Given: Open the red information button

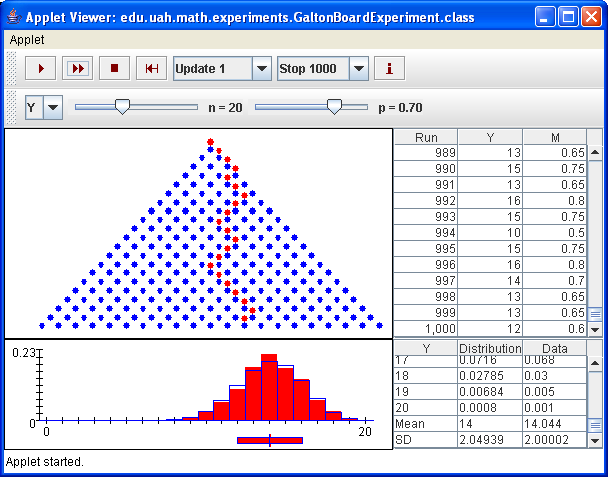Looking at the screenshot, I should [x=389, y=68].
